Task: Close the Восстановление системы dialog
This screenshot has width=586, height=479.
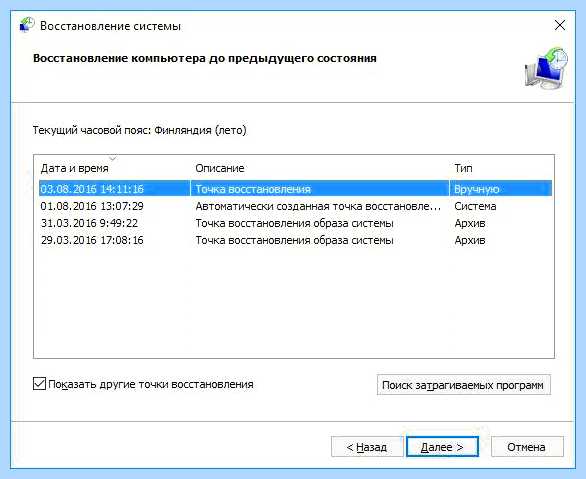Action: click(559, 25)
